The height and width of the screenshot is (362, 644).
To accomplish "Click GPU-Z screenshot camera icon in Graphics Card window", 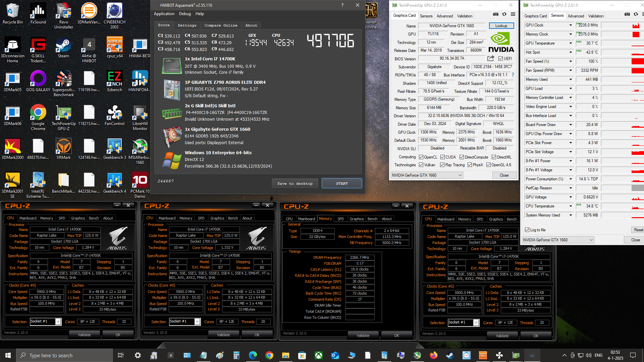I will [x=495, y=14].
